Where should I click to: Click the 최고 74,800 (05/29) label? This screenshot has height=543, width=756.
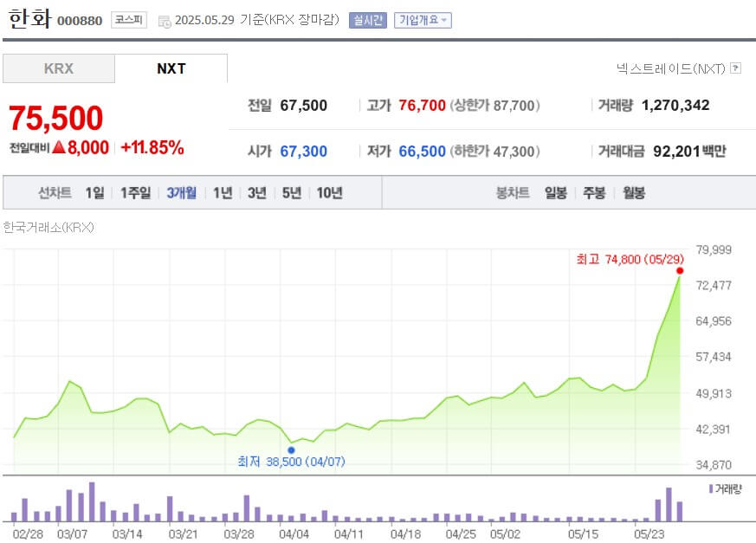click(630, 260)
